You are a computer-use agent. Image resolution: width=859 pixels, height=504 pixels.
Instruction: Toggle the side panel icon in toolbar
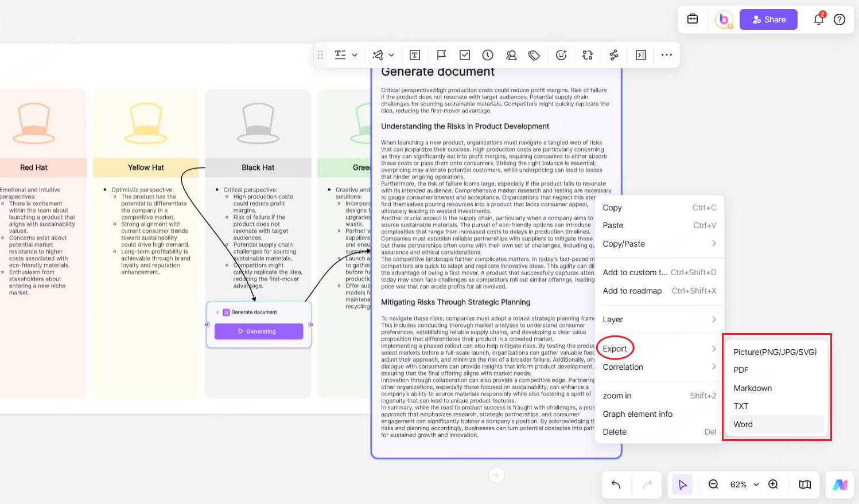641,55
